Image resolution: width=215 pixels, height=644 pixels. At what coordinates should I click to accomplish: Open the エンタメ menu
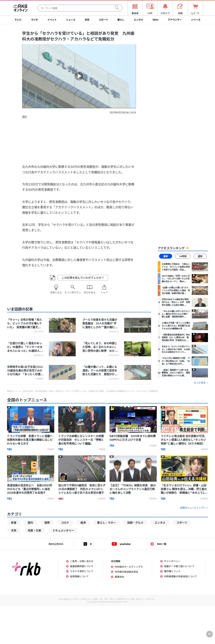pos(138,20)
